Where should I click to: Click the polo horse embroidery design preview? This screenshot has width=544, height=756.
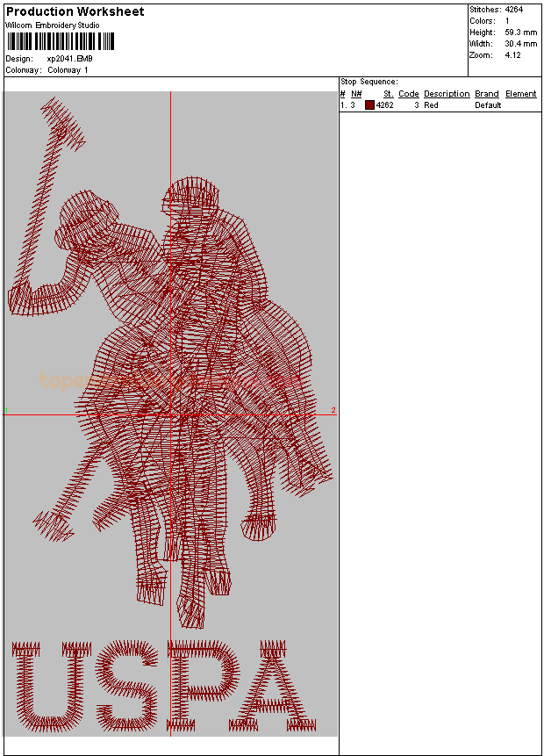(170, 414)
